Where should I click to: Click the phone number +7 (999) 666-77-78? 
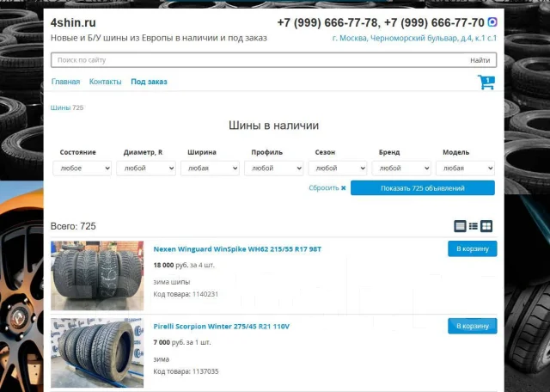tap(327, 23)
